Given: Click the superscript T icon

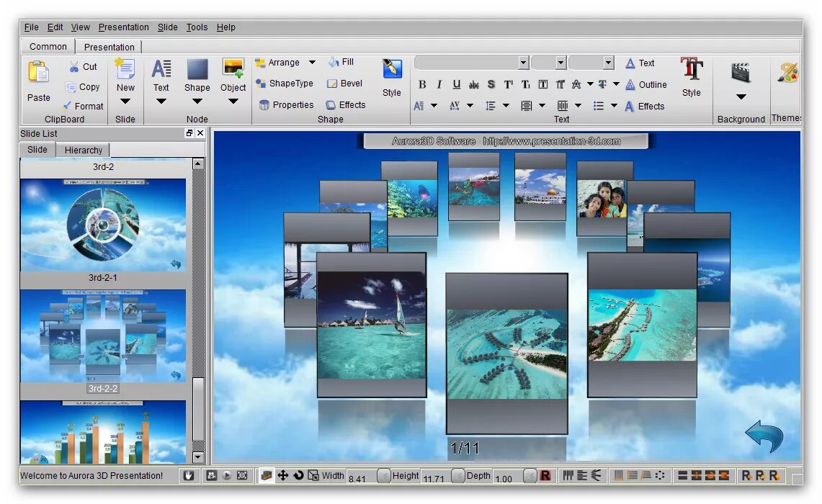Looking at the screenshot, I should pos(509,84).
